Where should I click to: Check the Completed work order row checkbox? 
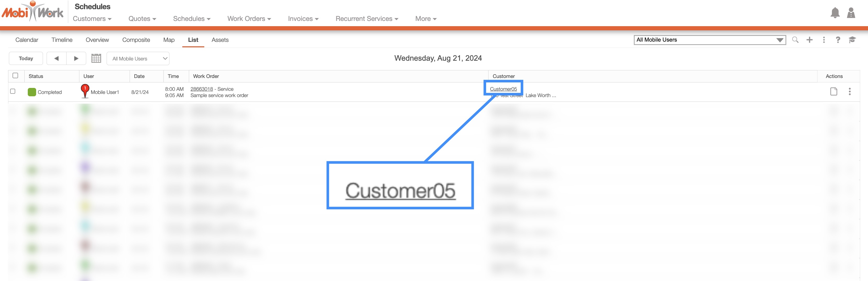[x=13, y=92]
